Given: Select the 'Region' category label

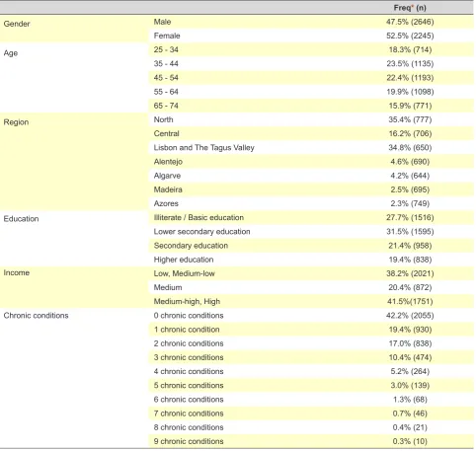Looking at the screenshot, I should pos(16,122).
